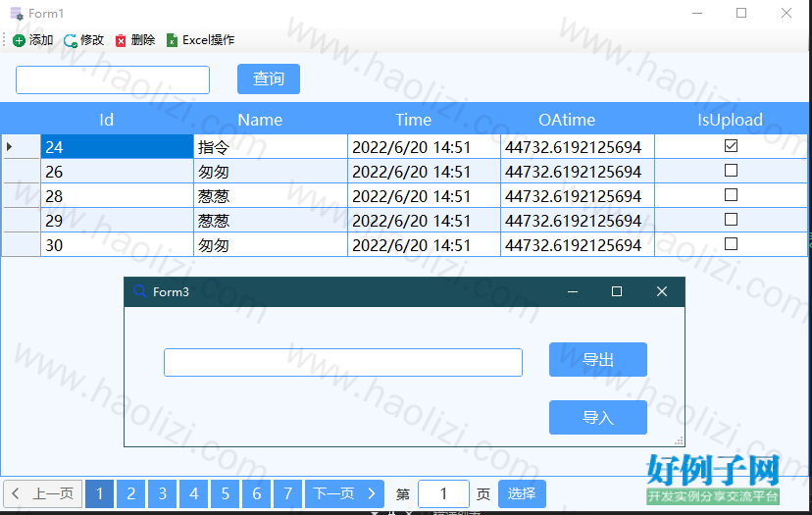This screenshot has height=515, width=812.
Task: Click the 查询 search button
Action: pyautogui.click(x=269, y=78)
